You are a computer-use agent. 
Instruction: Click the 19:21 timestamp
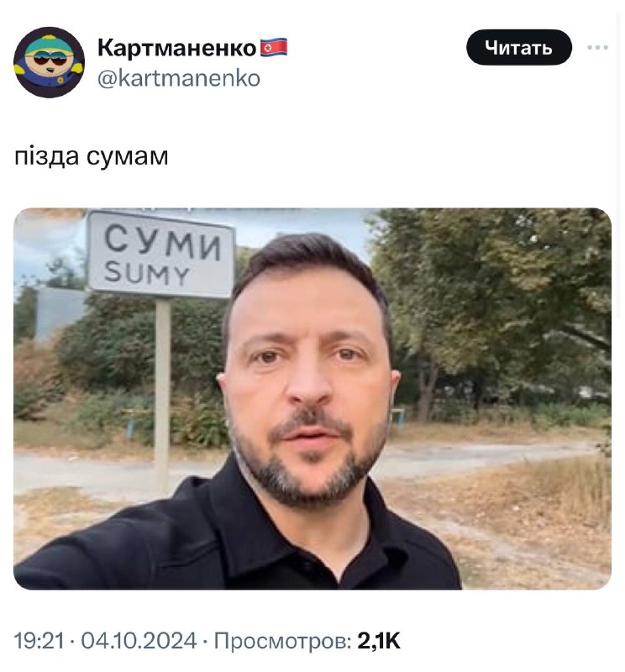click(x=39, y=641)
